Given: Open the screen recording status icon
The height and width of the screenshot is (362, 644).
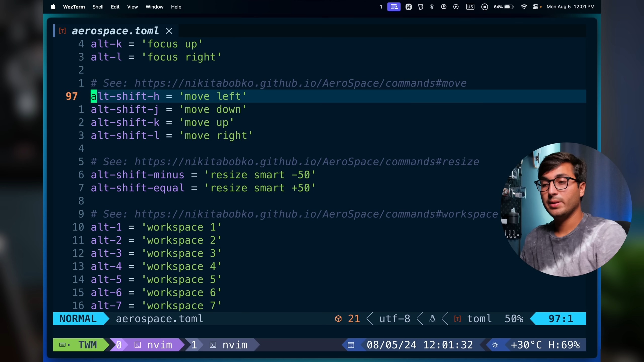Looking at the screenshot, I should click(485, 7).
